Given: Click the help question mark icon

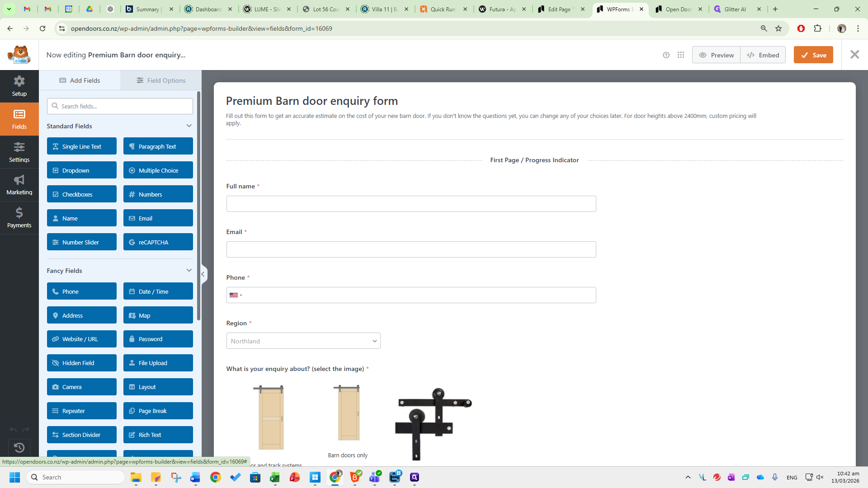Looking at the screenshot, I should tap(666, 55).
